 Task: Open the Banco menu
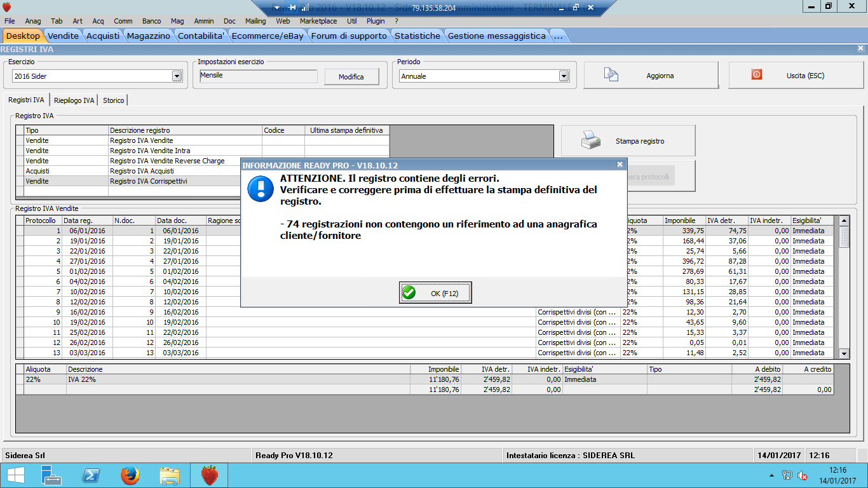[x=151, y=21]
